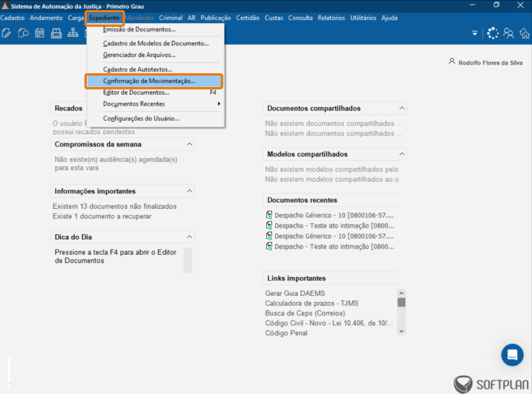The image size is (532, 394).
Task: Collapse the Informações importantes panel
Action: (x=189, y=191)
